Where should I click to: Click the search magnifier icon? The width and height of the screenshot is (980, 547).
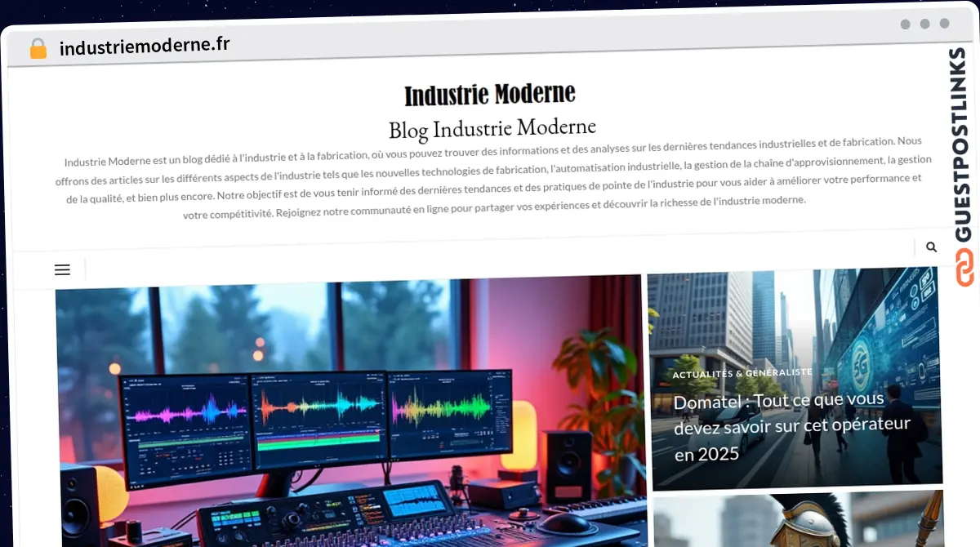[931, 247]
